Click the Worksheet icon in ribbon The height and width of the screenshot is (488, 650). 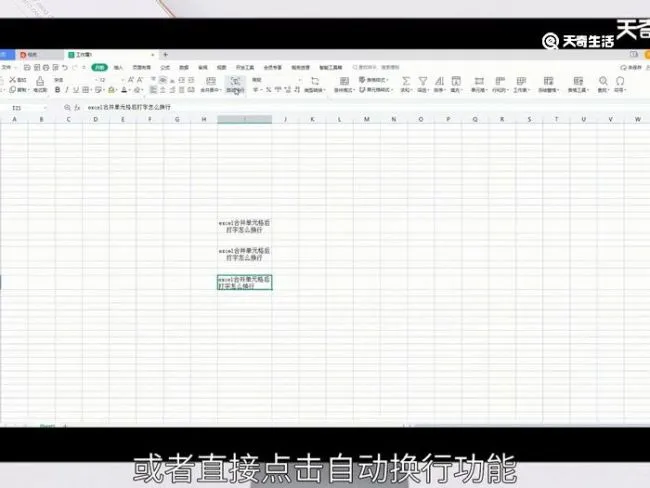click(x=521, y=81)
